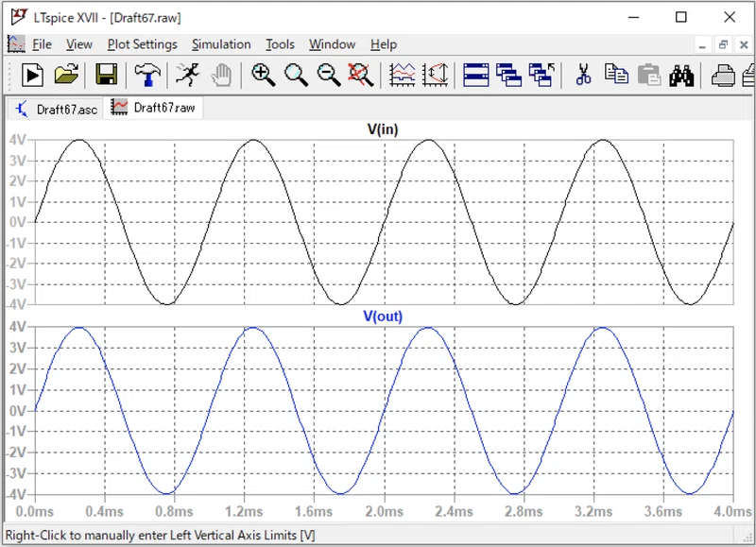Zoom out with the minus magnifier

pyautogui.click(x=329, y=76)
